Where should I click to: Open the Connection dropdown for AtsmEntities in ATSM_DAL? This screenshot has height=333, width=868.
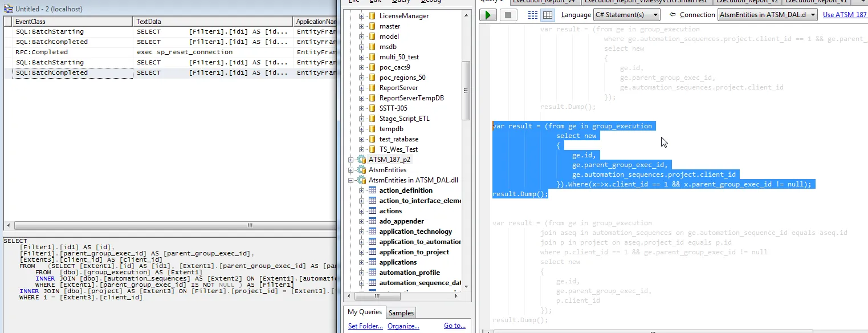point(767,15)
